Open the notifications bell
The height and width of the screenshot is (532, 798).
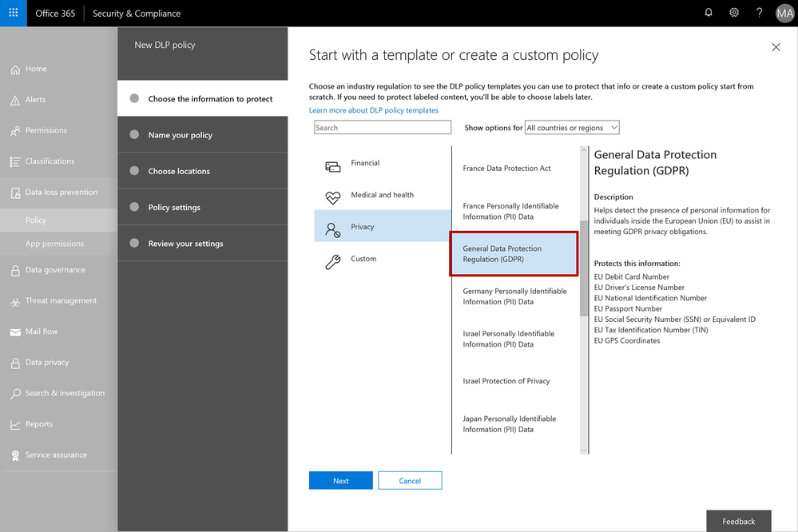point(709,13)
